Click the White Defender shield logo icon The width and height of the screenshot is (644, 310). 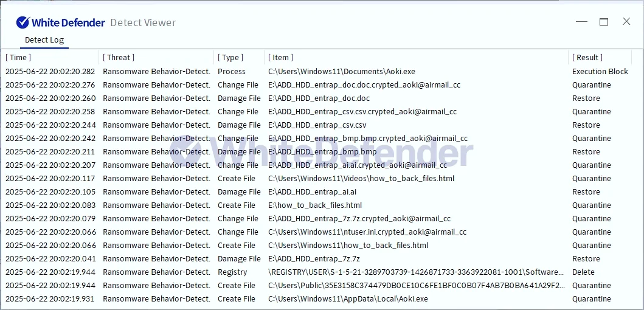[x=23, y=22]
